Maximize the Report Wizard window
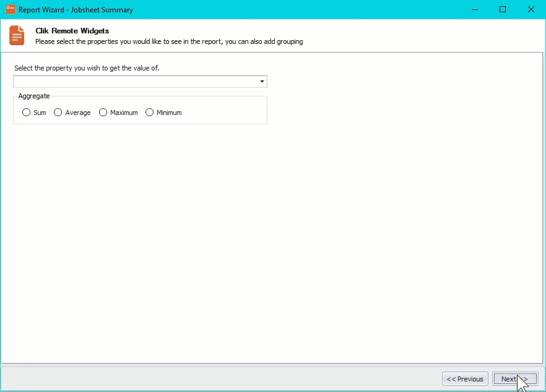Image resolution: width=546 pixels, height=392 pixels. 502,9
